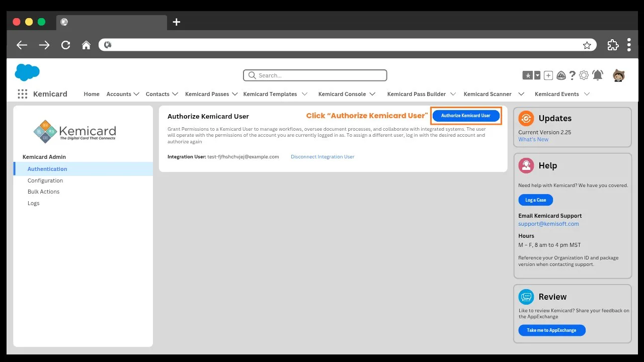This screenshot has height=362, width=644.
Task: Open the Trailhead mountain icon
Action: tap(561, 75)
